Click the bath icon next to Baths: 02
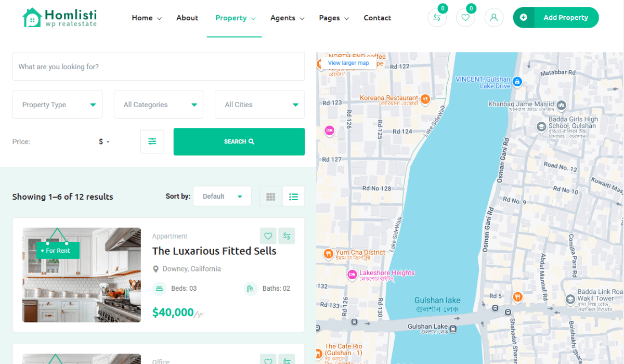This screenshot has width=624, height=364. [x=251, y=289]
